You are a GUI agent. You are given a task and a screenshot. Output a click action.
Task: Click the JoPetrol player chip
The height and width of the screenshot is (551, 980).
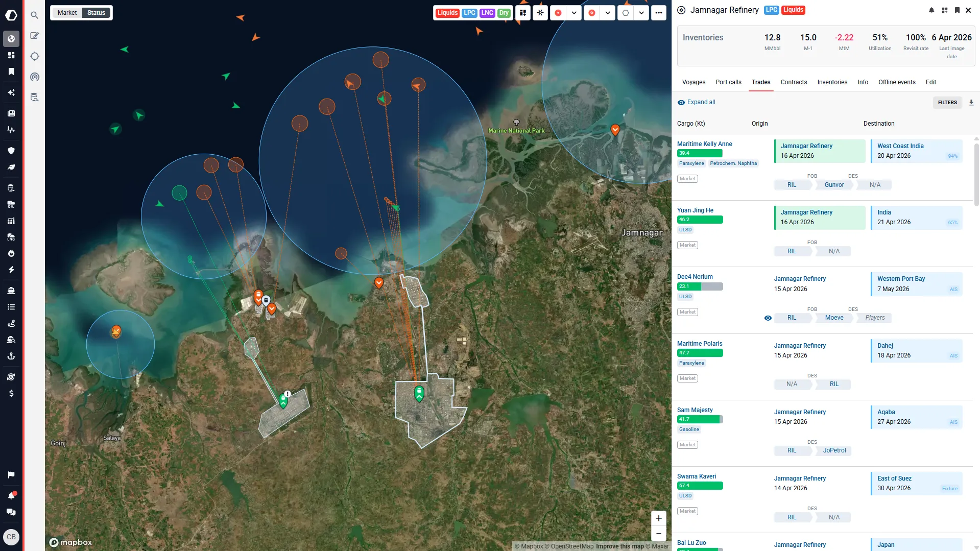[834, 450]
